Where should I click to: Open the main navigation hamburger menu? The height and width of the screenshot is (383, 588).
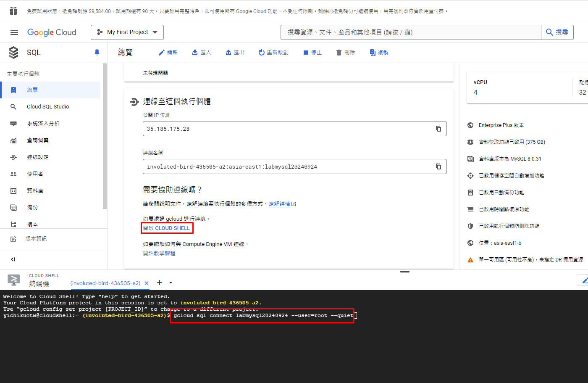pos(14,32)
